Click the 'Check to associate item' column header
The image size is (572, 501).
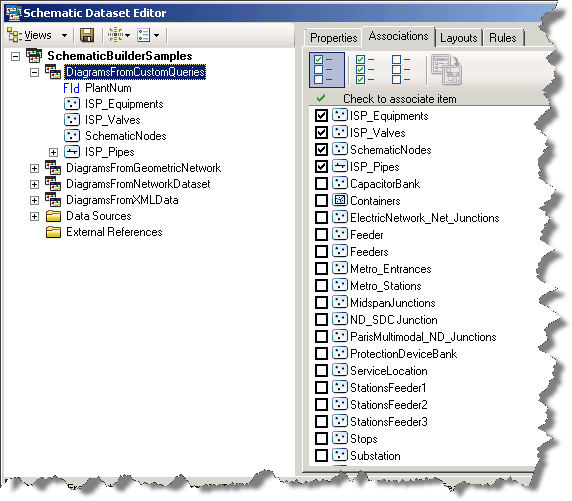tap(399, 99)
